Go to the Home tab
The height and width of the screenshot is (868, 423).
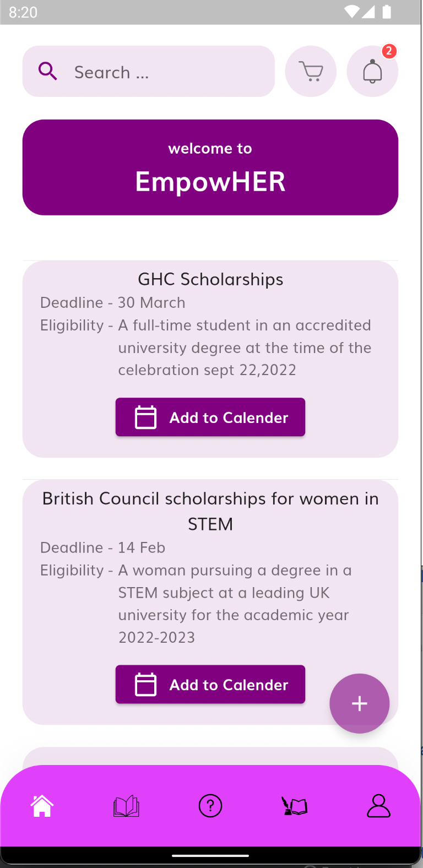[x=42, y=806]
